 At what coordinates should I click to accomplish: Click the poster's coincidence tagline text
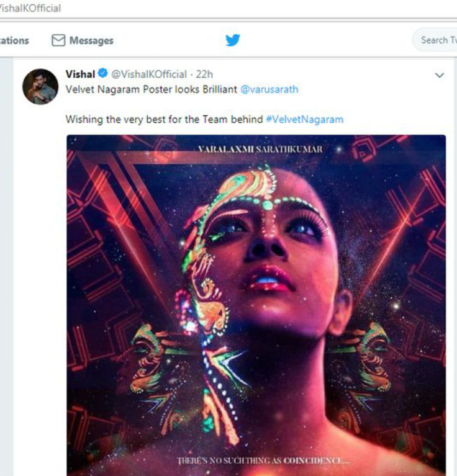coord(265,460)
